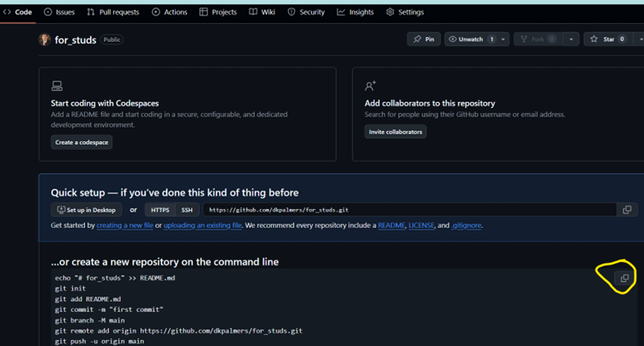Follow the 'creating a new file' link
Viewport: 644px width, 346px height.
[124, 225]
